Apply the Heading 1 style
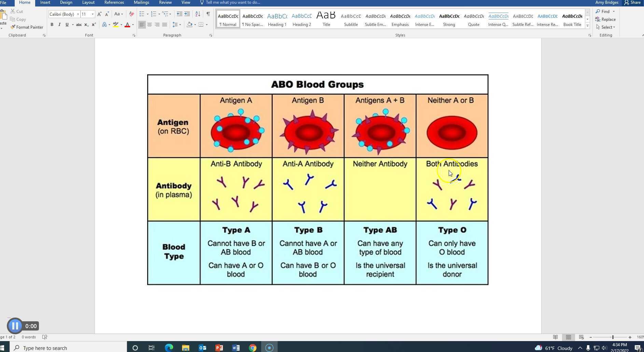This screenshot has width=644, height=352. tap(277, 19)
